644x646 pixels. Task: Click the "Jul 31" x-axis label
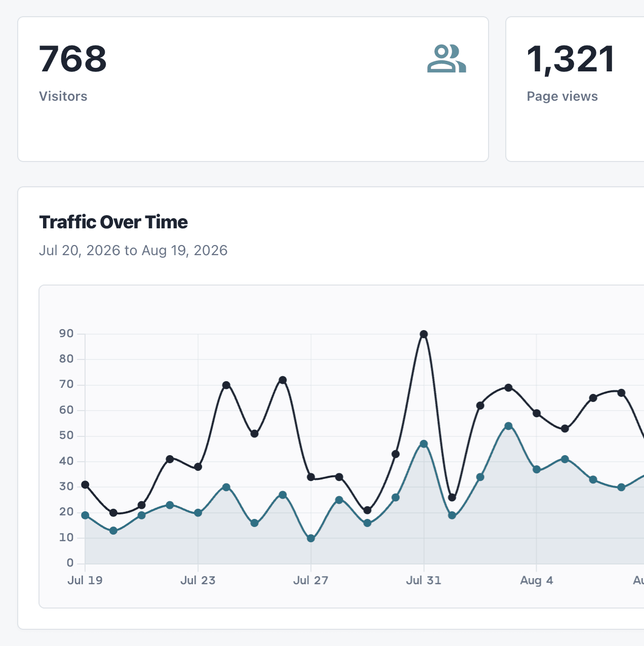coord(424,580)
